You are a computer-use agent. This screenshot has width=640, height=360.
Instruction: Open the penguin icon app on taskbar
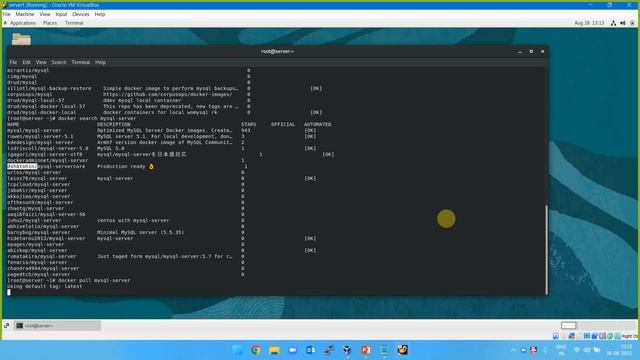click(x=402, y=350)
